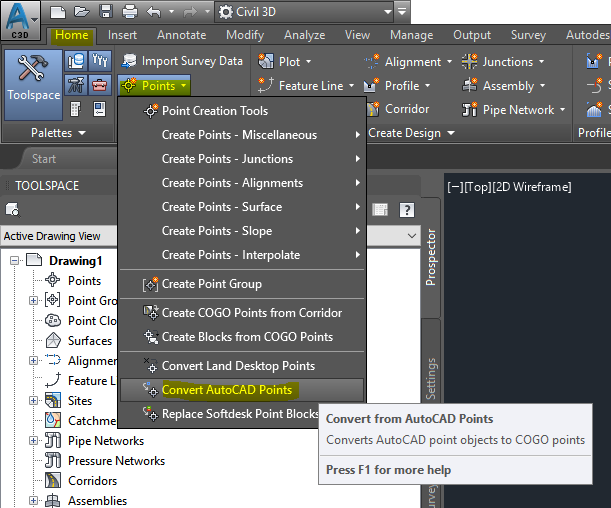Click the Redo arrow icon

click(190, 12)
